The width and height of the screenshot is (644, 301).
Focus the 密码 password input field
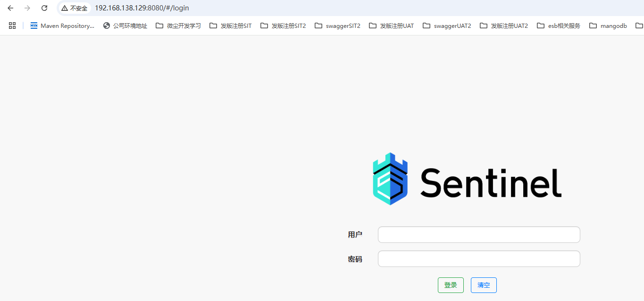pyautogui.click(x=479, y=259)
